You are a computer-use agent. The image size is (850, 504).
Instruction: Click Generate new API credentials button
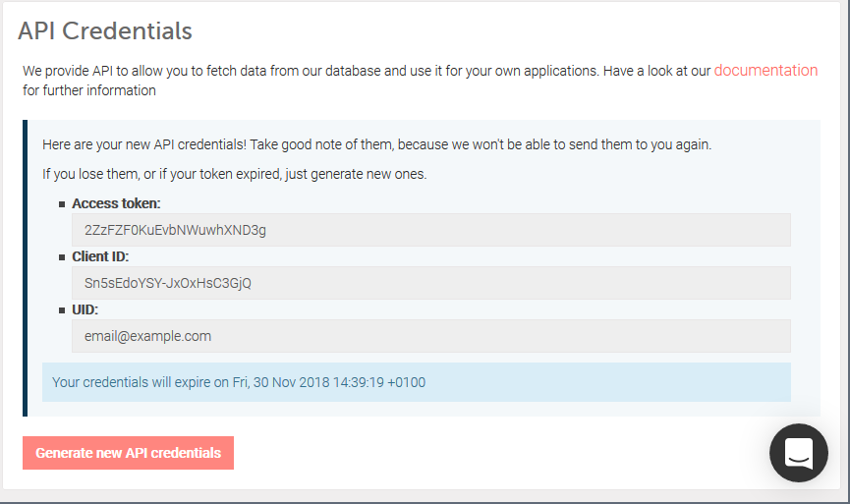[x=128, y=453]
